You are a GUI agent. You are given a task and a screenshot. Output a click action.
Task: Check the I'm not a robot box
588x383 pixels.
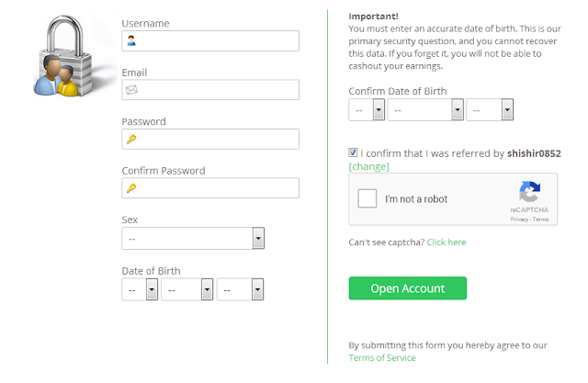click(367, 199)
